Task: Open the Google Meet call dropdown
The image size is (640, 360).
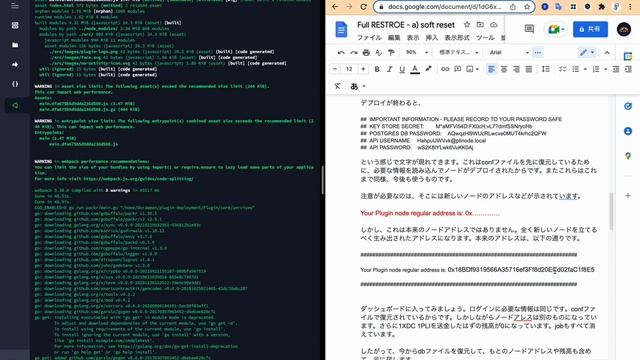Action: tap(555, 29)
